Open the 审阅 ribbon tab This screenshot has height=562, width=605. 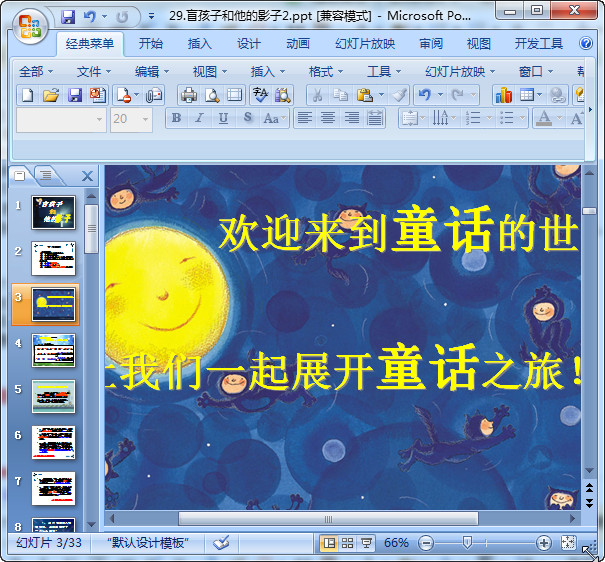tap(431, 43)
